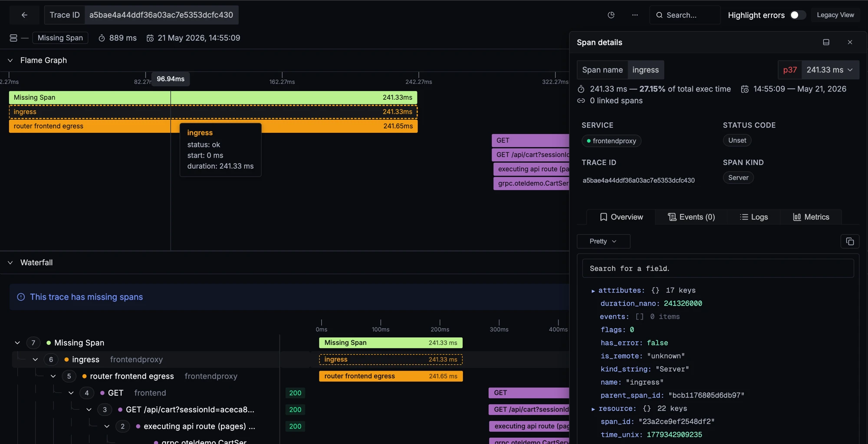The width and height of the screenshot is (868, 444).
Task: Click the calendar icon next to 21 May 2026
Action: coord(150,38)
